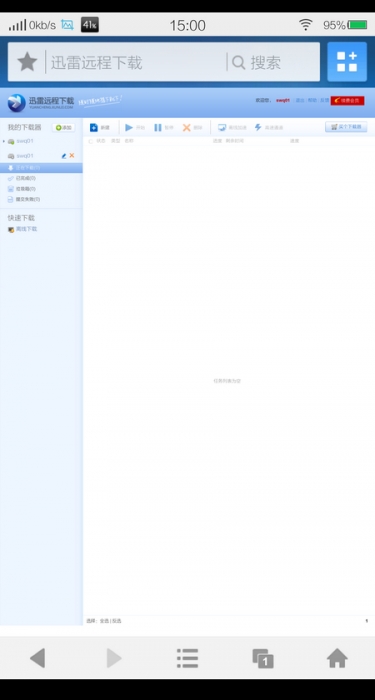Tap the browser back arrow

(x=38, y=658)
